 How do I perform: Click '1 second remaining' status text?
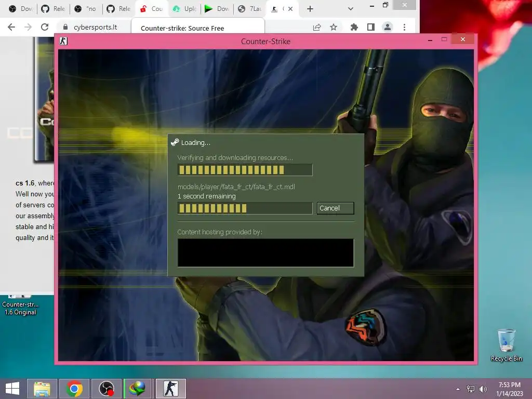(207, 196)
